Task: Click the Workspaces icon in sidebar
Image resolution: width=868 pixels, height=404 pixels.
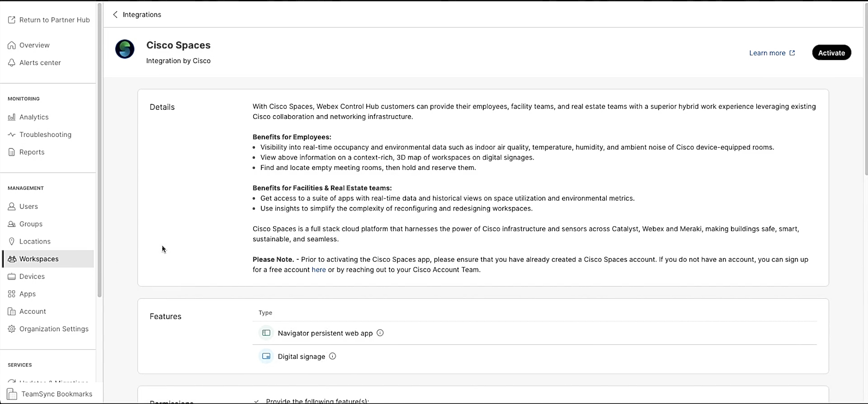Action: 12,259
